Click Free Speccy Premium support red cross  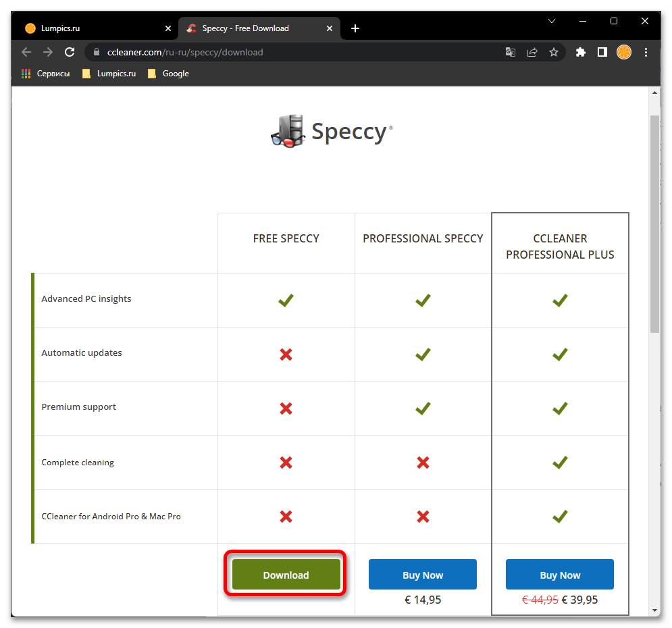click(x=286, y=409)
